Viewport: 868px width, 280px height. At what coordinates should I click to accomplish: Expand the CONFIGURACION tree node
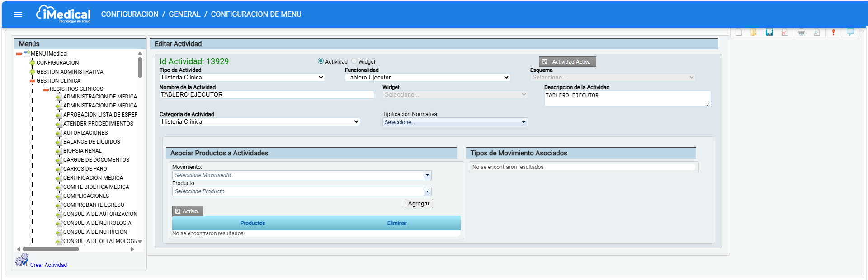tap(33, 63)
